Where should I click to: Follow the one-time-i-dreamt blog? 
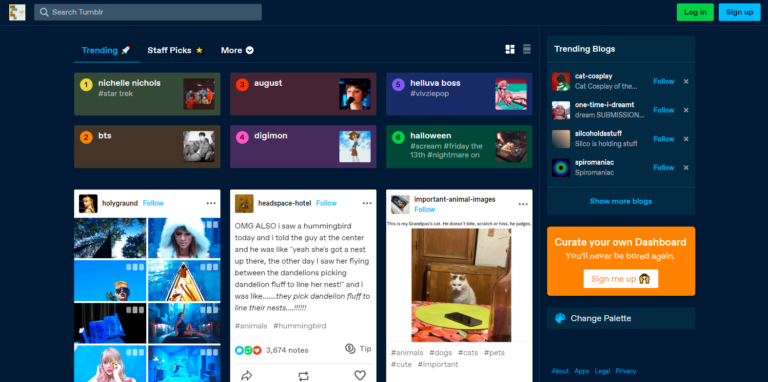[x=664, y=110]
